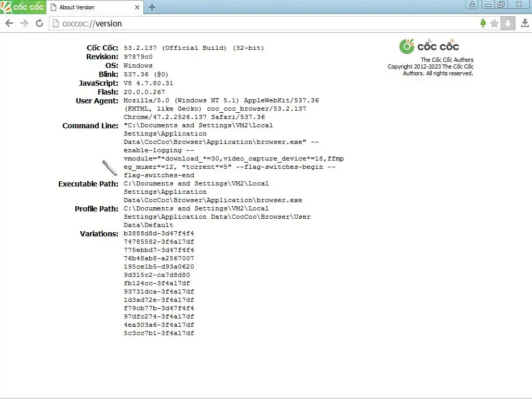Click the JavaScript value 'V8 4.7.80.31'

[148, 83]
